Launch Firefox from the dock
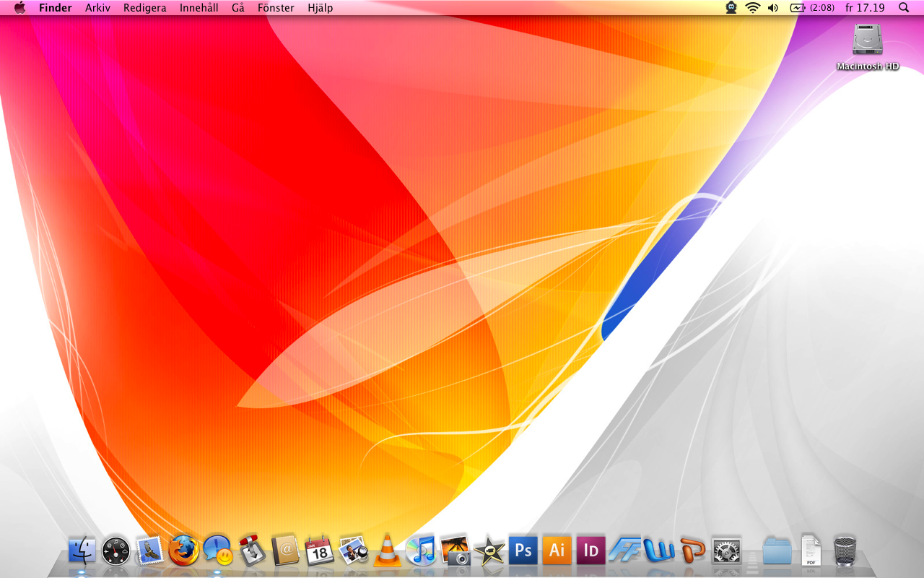This screenshot has width=924, height=578. coord(183,551)
